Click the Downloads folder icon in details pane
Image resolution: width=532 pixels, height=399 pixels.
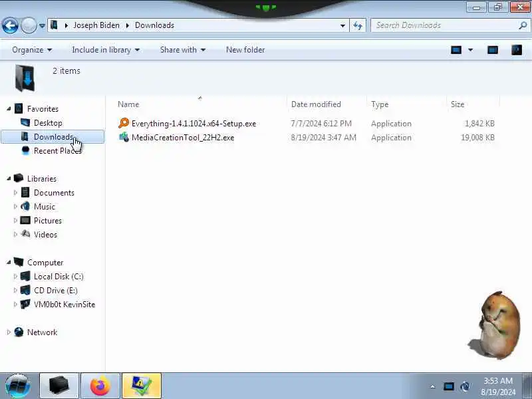[25, 78]
